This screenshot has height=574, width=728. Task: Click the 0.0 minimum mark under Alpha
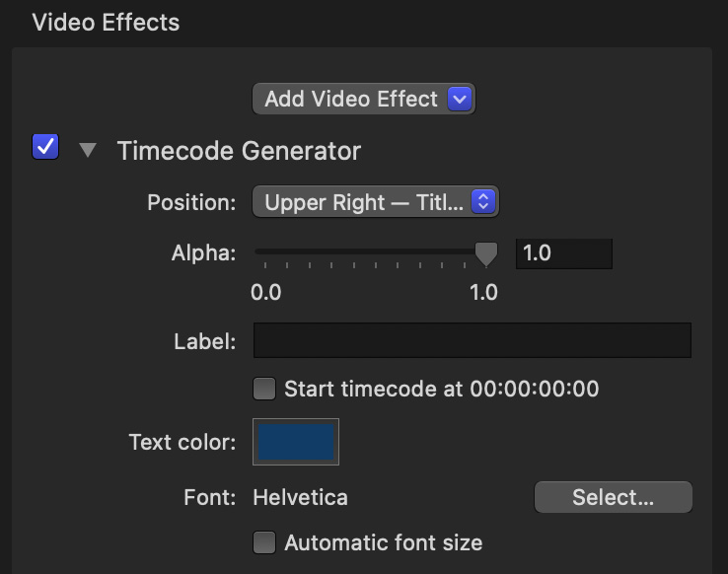point(266,293)
